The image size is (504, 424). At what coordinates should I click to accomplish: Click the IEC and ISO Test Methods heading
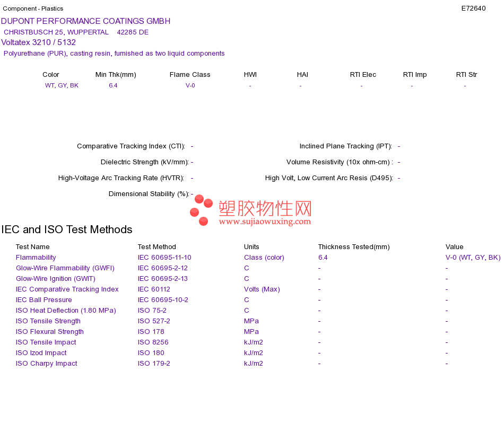pos(67,229)
